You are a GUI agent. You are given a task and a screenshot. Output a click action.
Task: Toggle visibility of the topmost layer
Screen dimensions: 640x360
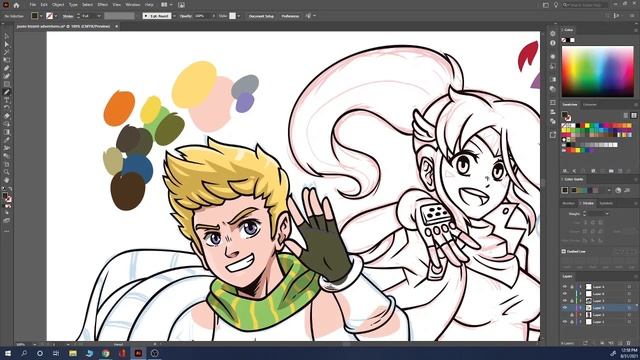coord(565,287)
